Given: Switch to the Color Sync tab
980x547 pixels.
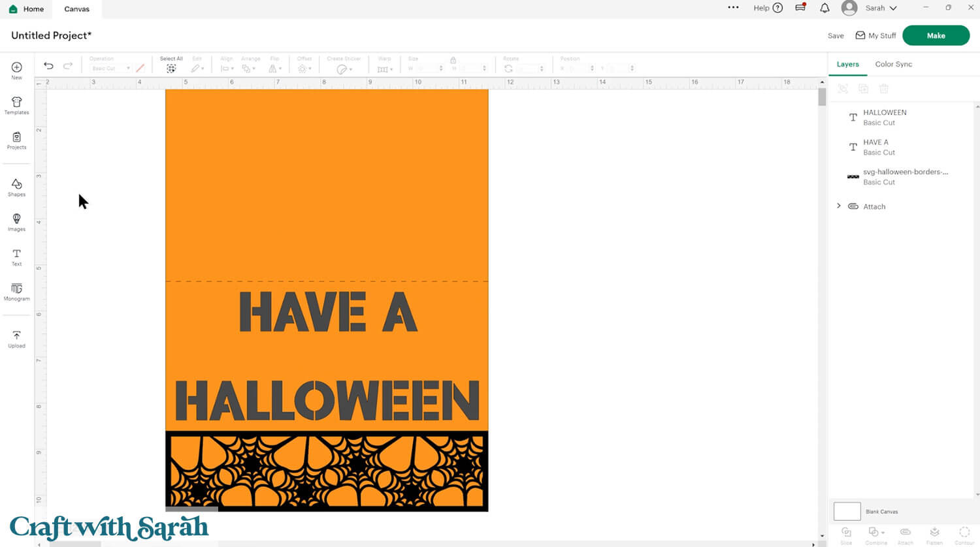Looking at the screenshot, I should click(893, 64).
